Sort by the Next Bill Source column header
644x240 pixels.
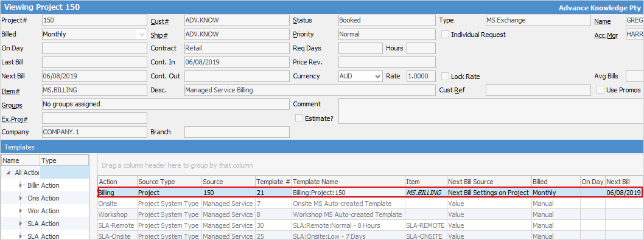[489, 181]
